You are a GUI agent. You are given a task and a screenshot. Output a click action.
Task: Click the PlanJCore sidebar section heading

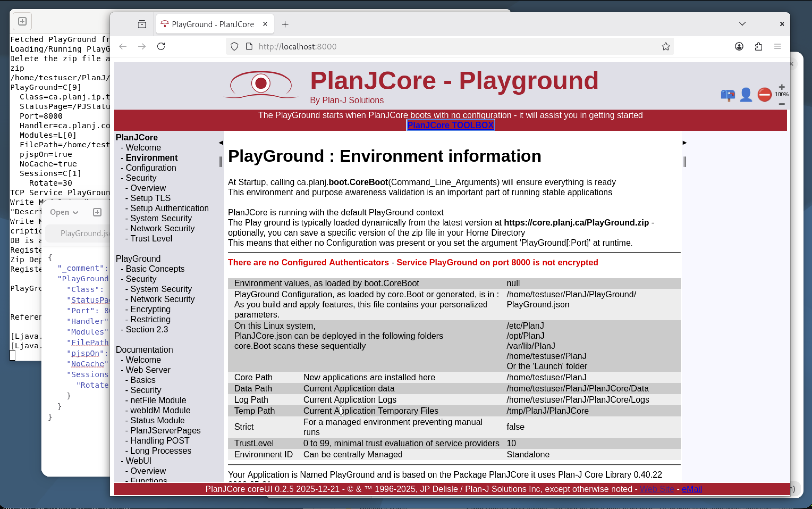(x=137, y=137)
